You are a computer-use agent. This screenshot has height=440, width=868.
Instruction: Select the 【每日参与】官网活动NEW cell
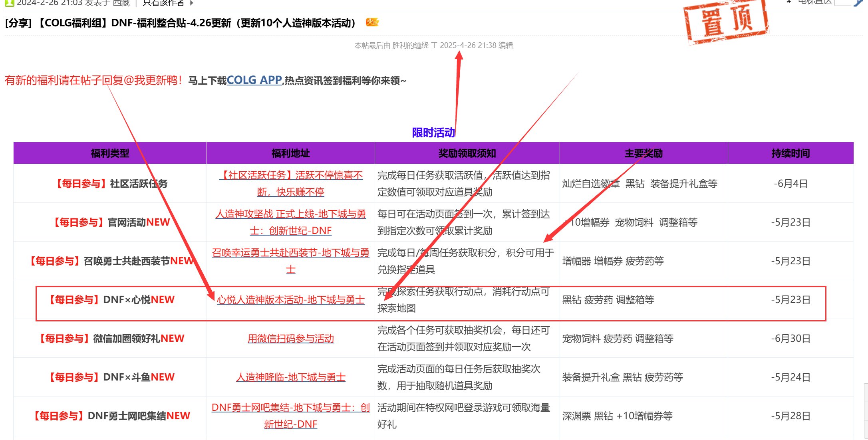[110, 222]
